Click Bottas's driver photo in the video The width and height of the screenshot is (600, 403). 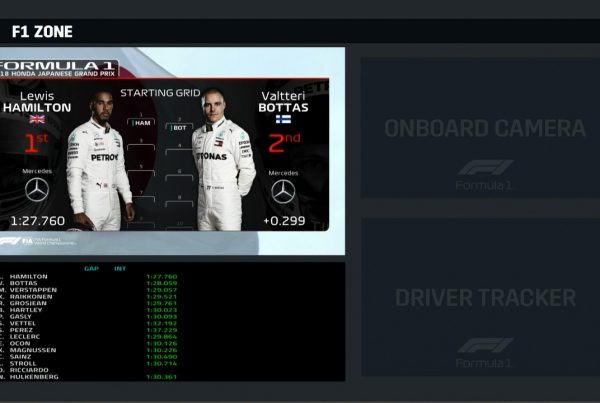tap(223, 160)
